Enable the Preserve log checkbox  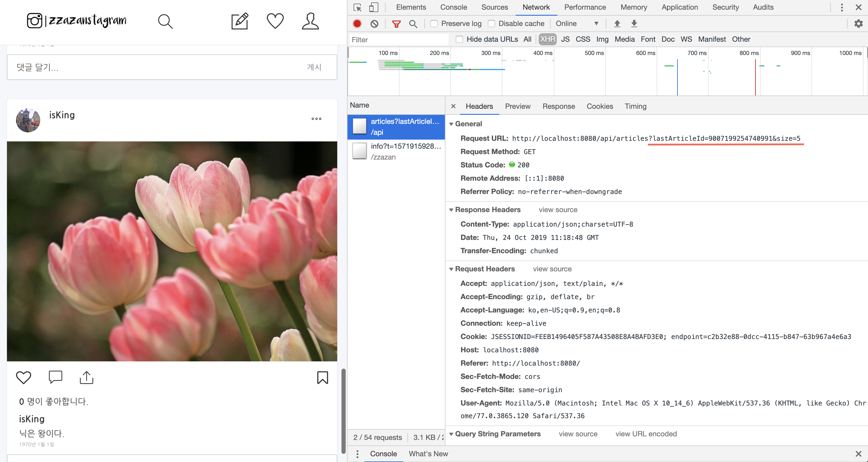click(434, 24)
